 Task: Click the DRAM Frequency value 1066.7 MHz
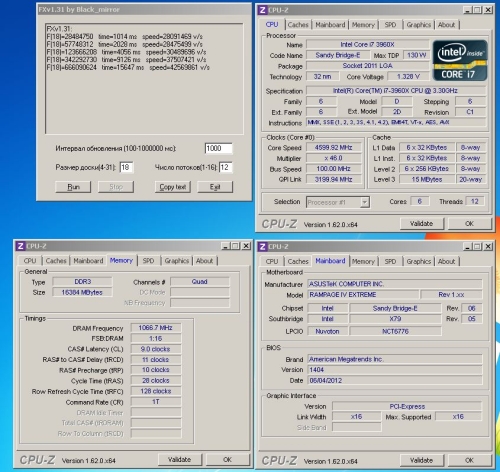[x=156, y=328]
